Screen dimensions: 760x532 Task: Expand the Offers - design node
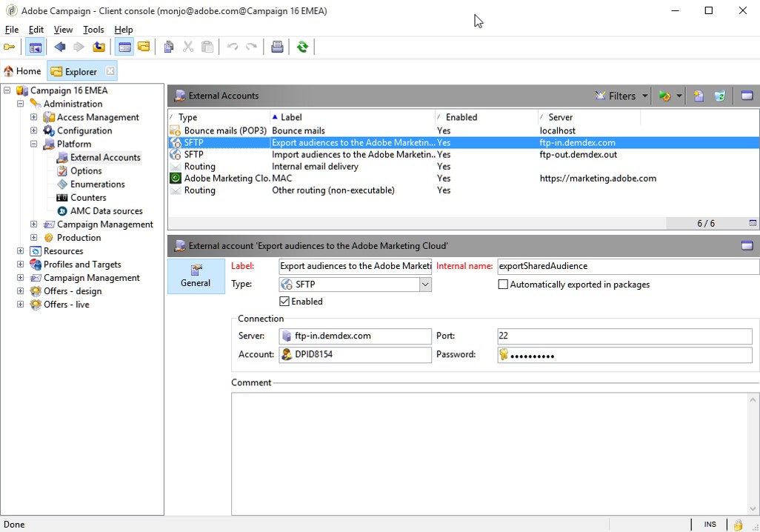pyautogui.click(x=20, y=291)
